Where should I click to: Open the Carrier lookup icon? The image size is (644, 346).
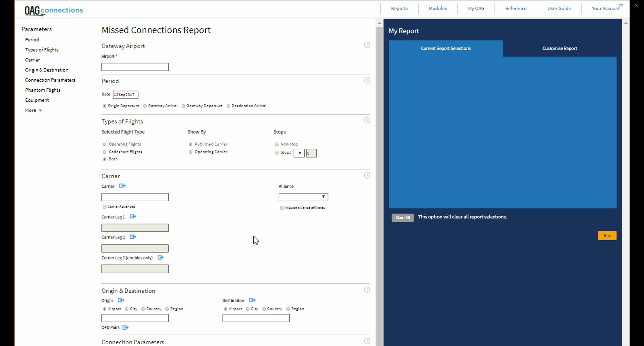(122, 186)
